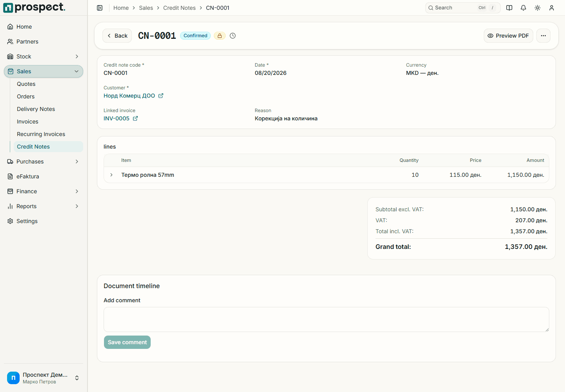
Task: Click the Confirmed status badge
Action: [x=195, y=36]
